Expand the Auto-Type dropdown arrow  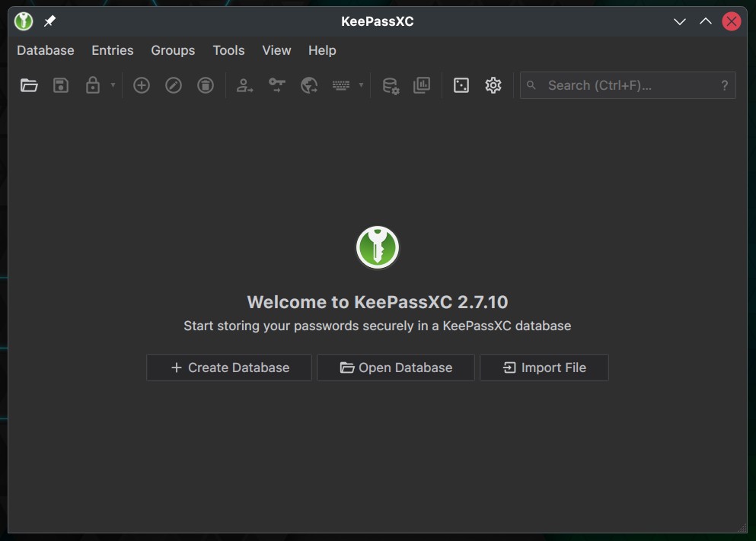361,85
